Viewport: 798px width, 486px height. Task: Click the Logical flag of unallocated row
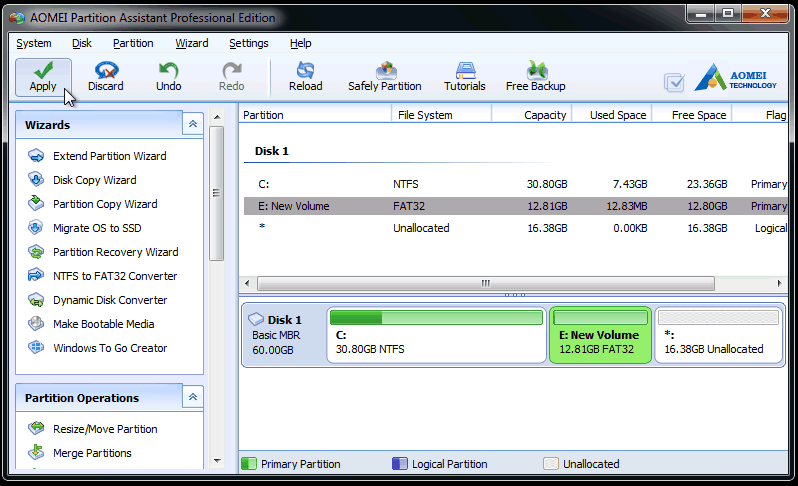pos(771,227)
